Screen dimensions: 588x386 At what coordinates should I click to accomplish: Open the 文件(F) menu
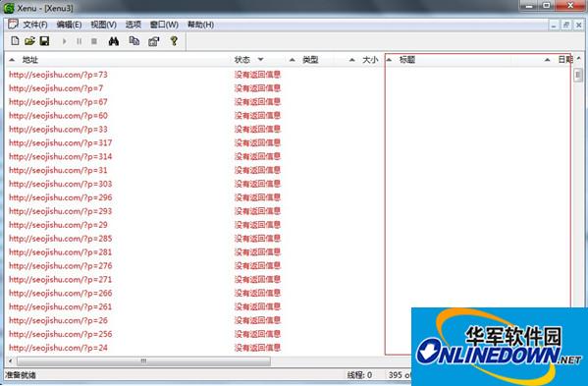click(35, 25)
